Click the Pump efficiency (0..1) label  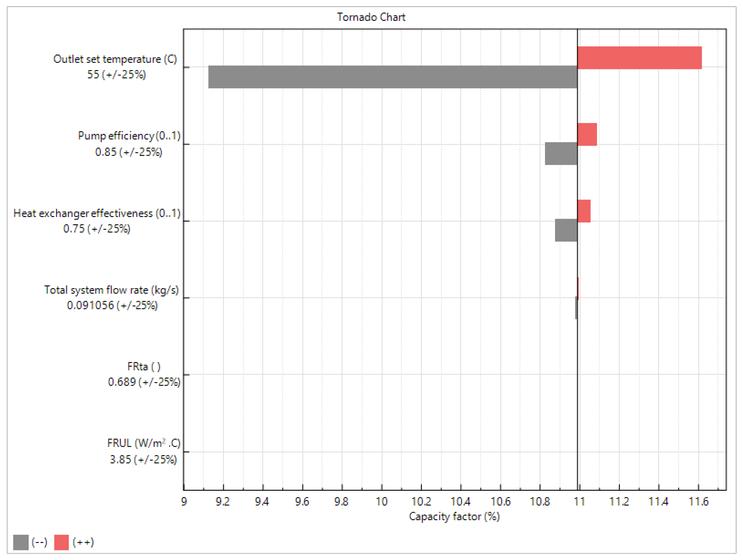click(x=129, y=136)
